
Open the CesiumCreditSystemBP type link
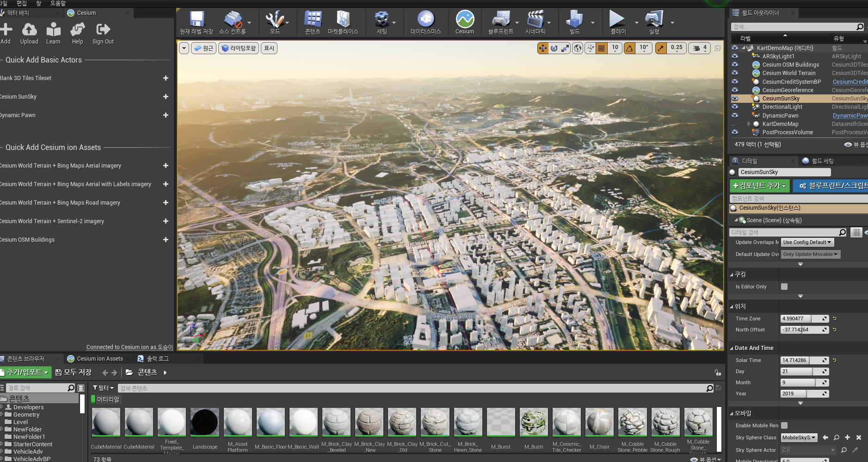(x=850, y=81)
